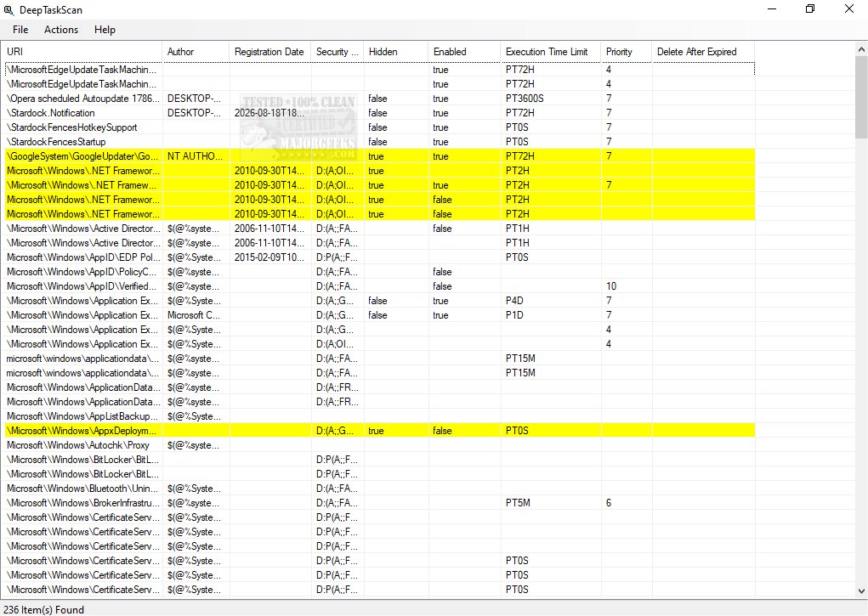Viewport: 868px width, 616px height.
Task: Select the Bluetooth\Unin... task row
Action: tap(380, 489)
